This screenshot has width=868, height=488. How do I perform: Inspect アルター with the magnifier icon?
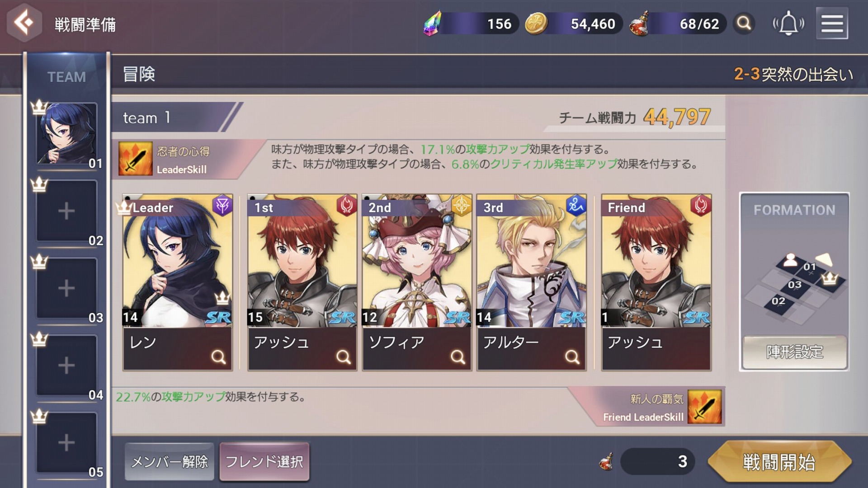[572, 357]
